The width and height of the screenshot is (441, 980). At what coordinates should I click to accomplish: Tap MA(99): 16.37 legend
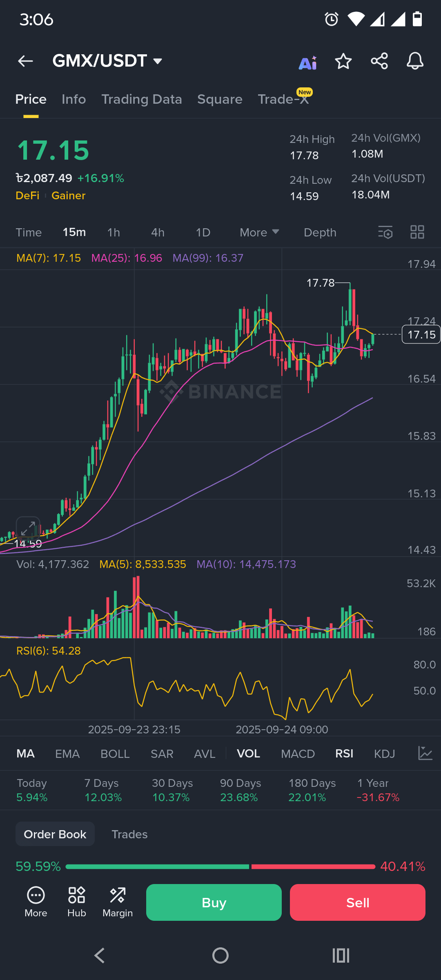point(208,258)
